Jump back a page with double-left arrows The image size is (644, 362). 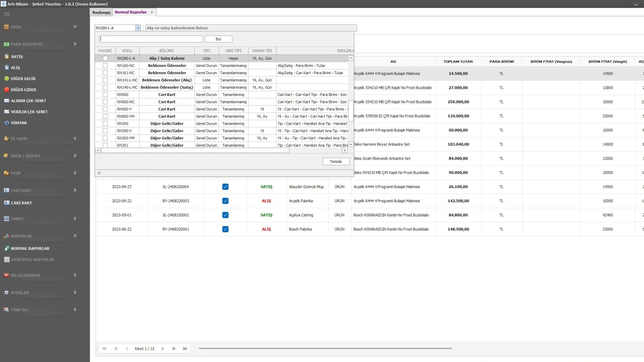[116, 349]
